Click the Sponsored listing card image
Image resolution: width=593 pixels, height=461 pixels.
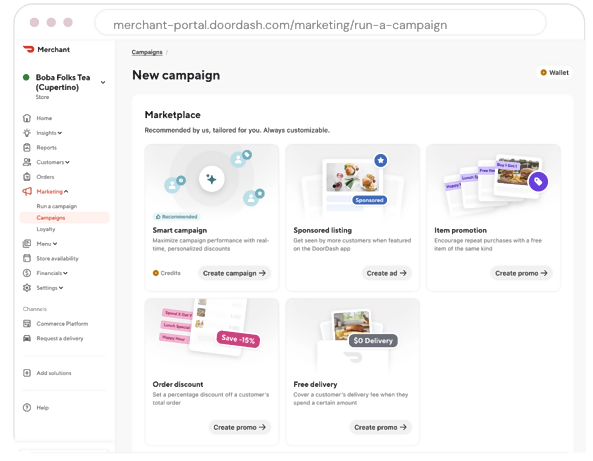click(x=352, y=182)
